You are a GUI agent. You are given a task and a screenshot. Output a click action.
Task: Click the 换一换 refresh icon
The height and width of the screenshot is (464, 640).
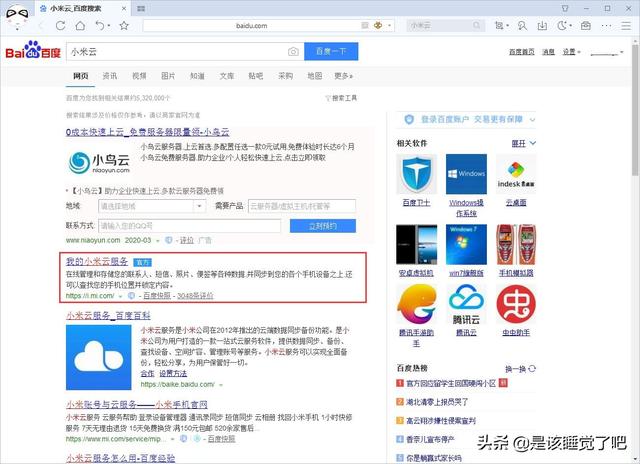[x=532, y=369]
